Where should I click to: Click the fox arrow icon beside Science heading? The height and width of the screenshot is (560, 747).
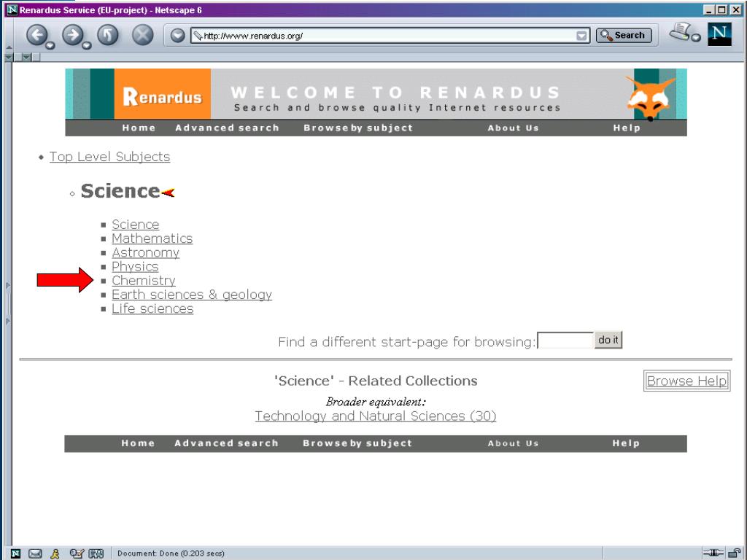click(169, 192)
